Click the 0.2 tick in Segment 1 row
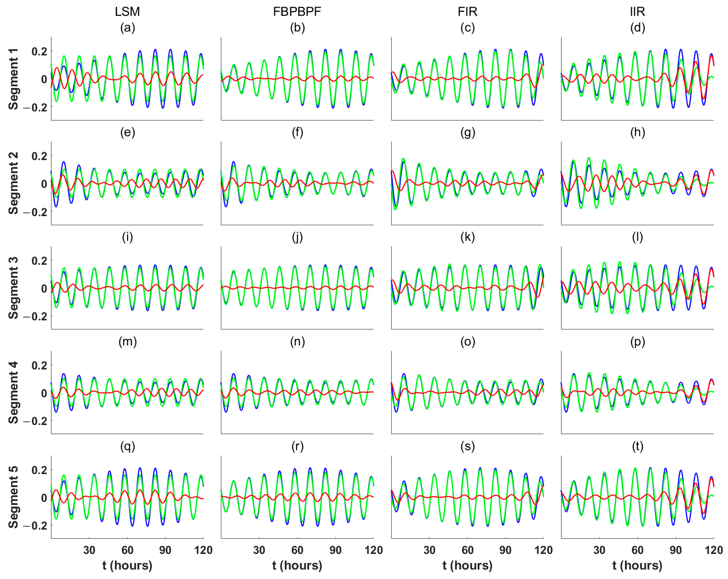Screen dimensions: 728x579 (39, 52)
